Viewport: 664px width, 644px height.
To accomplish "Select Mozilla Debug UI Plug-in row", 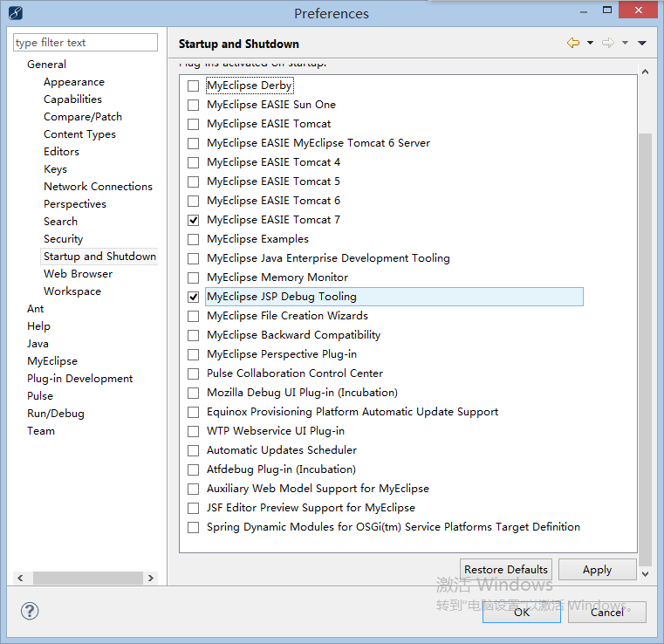I will click(x=303, y=393).
